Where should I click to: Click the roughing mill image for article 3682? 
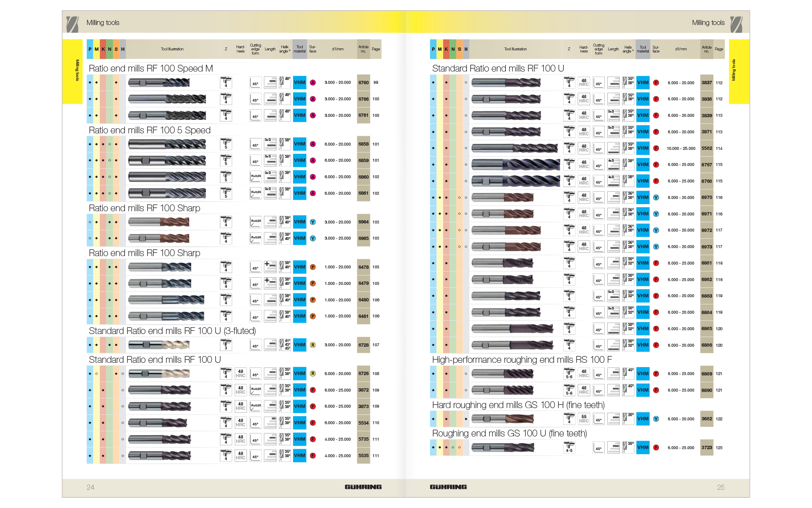pyautogui.click(x=502, y=419)
